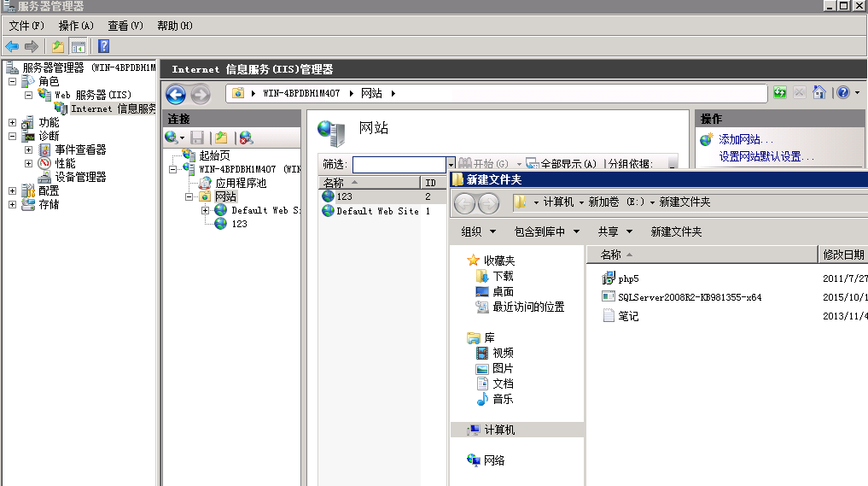Expand the 事件查看器 tree node
The image size is (868, 486).
coord(28,149)
